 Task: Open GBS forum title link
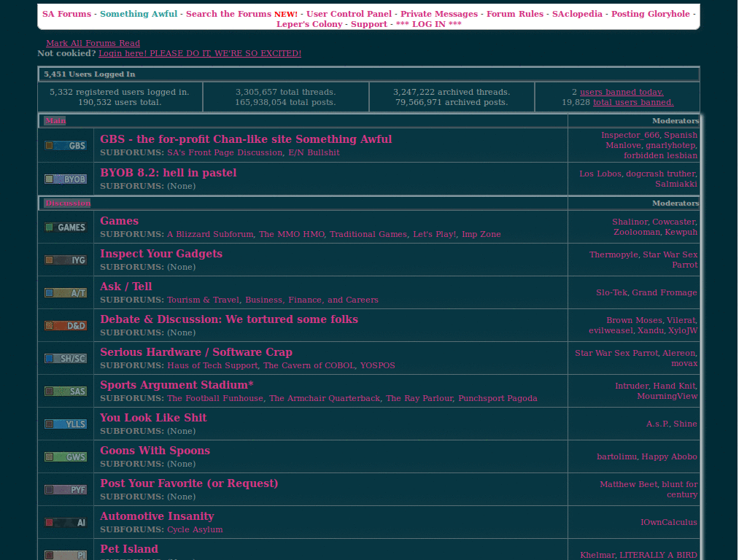point(246,139)
